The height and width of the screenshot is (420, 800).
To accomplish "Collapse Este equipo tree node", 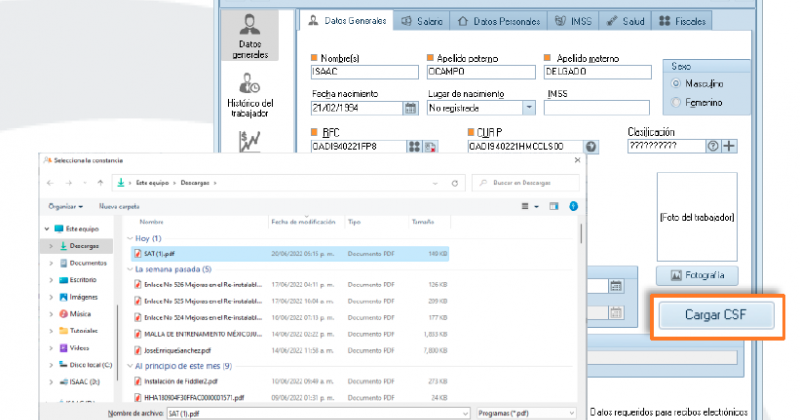I will pos(47,229).
